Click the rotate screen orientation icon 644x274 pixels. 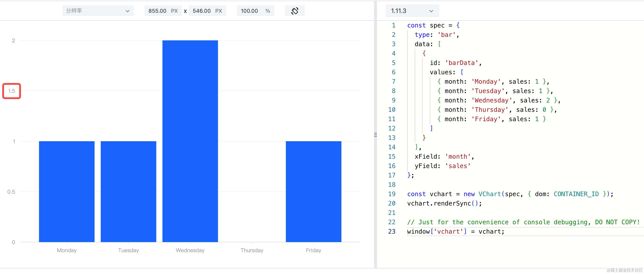pyautogui.click(x=295, y=11)
